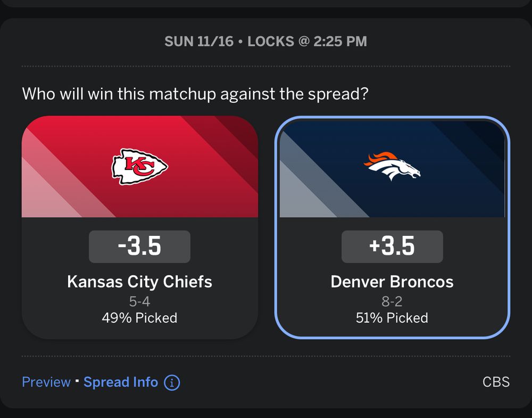Screen dimensions: 532x418
Task: Click the 51% Picked label
Action: [x=392, y=318]
